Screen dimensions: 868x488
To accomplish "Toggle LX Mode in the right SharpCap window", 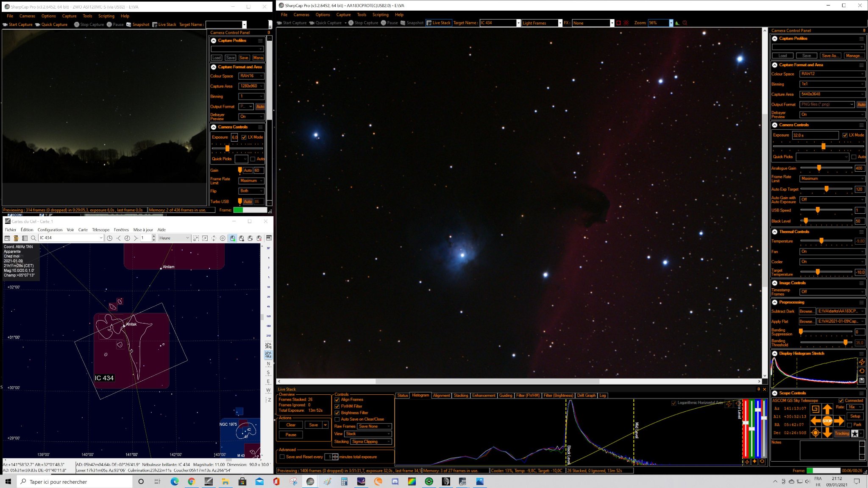I will [845, 135].
